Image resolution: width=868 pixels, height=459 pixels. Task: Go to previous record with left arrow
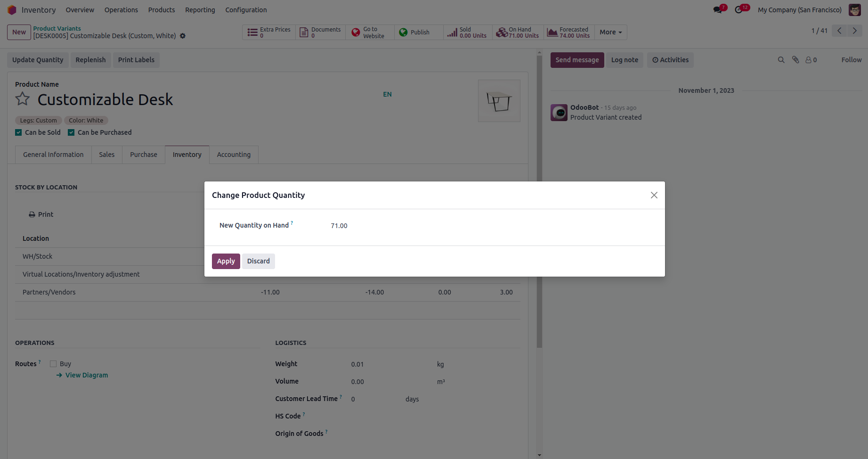click(x=839, y=31)
